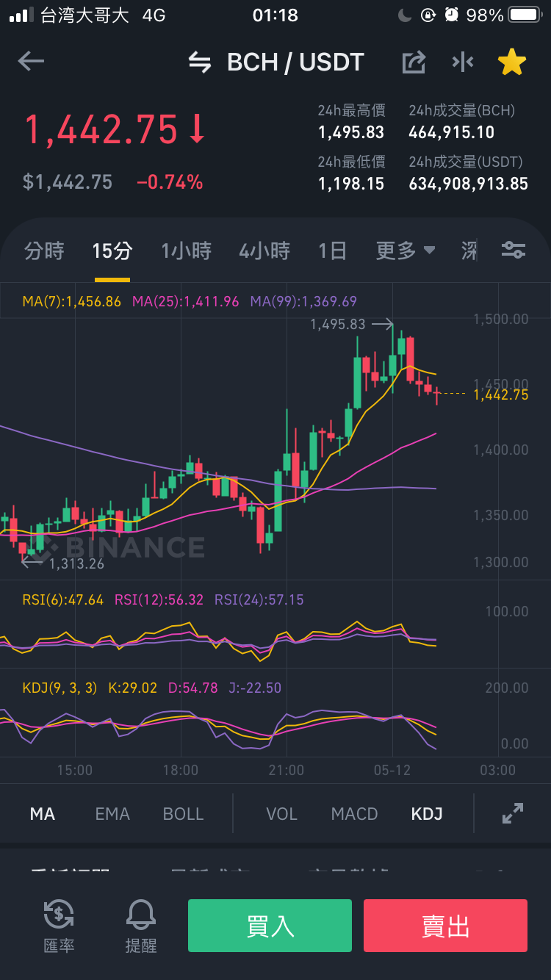Tap the red 賣出 sell button

(x=445, y=926)
